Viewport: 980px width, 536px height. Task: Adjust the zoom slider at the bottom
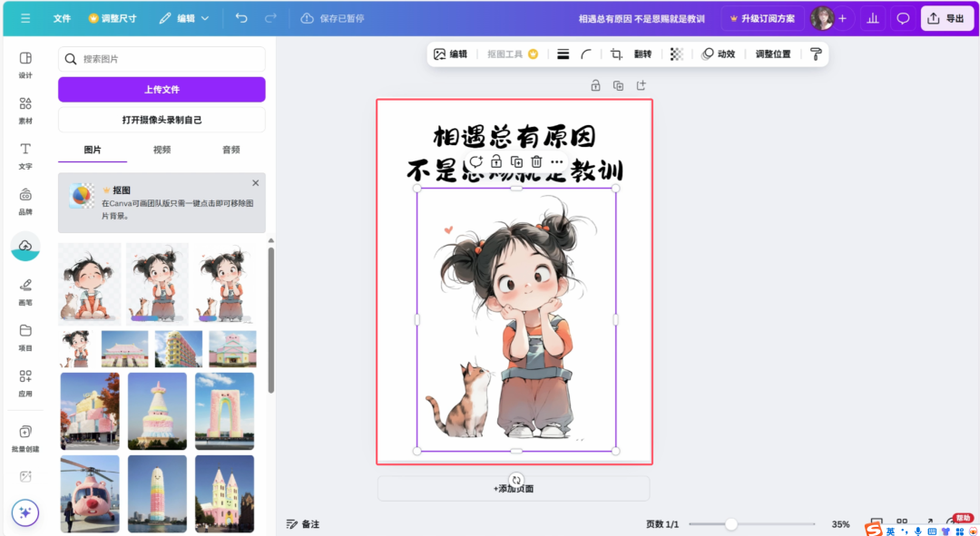coord(731,523)
